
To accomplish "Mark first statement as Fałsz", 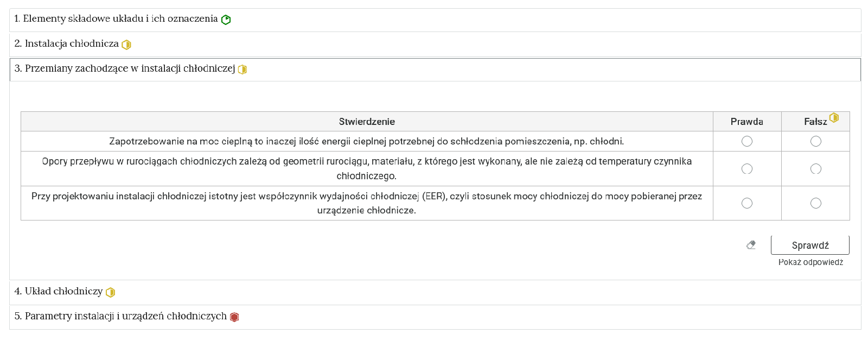I will (815, 141).
